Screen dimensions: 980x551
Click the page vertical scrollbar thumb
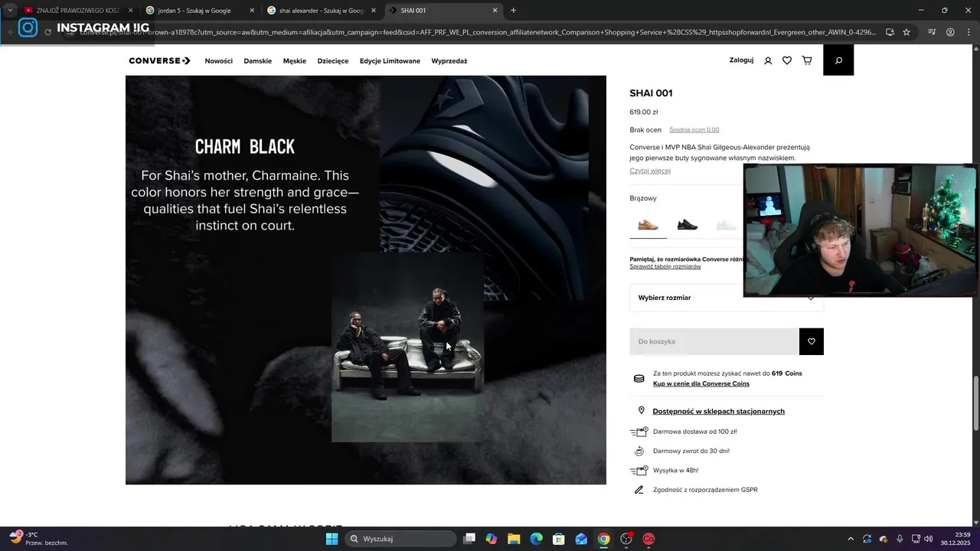(975, 403)
